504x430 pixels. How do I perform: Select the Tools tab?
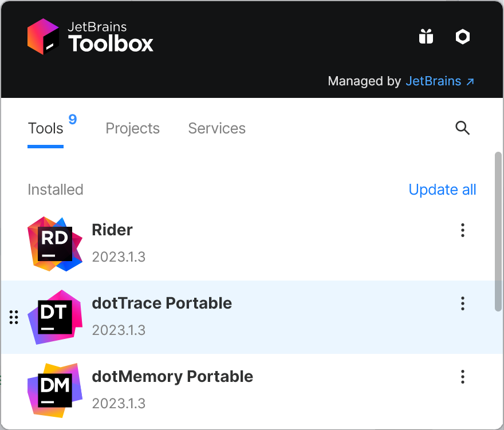tap(45, 128)
